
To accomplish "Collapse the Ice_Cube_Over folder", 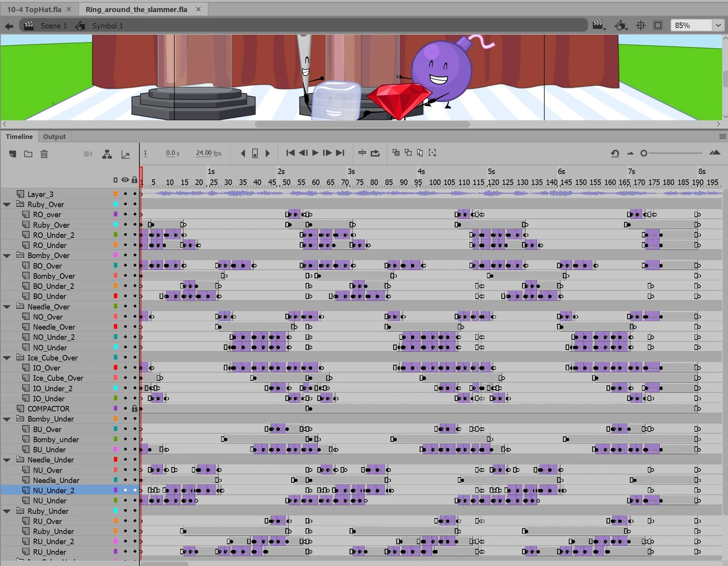I will tap(7, 358).
